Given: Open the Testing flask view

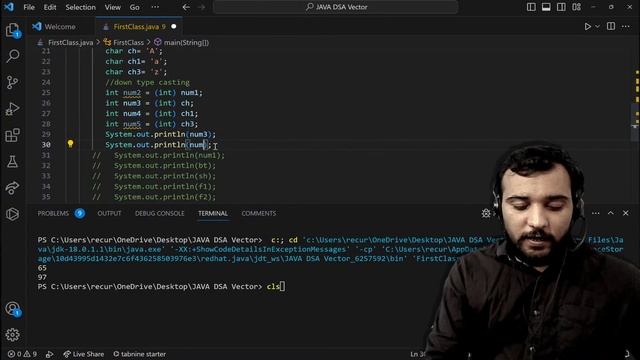Looking at the screenshot, I should pos(13,162).
